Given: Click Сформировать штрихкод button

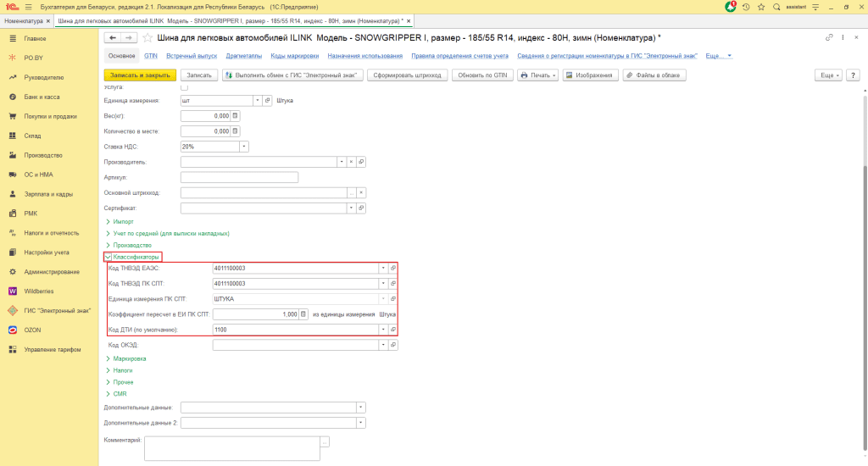Looking at the screenshot, I should [407, 75].
